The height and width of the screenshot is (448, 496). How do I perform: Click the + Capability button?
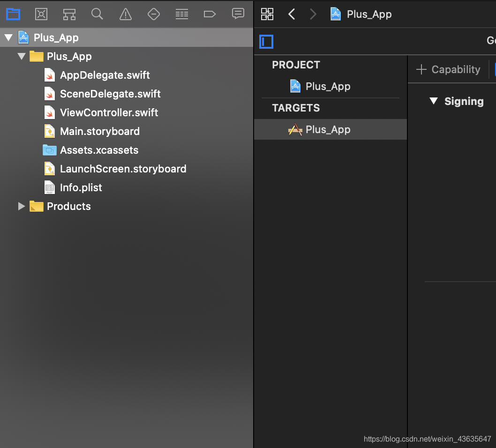click(448, 69)
